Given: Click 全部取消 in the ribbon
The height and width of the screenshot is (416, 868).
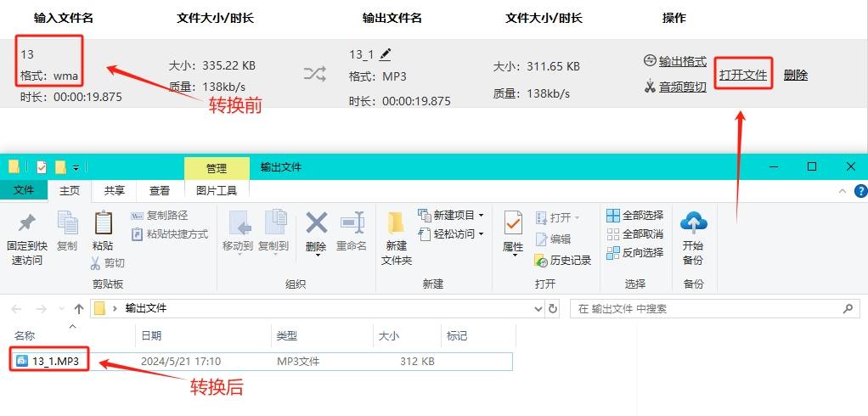Looking at the screenshot, I should [635, 234].
